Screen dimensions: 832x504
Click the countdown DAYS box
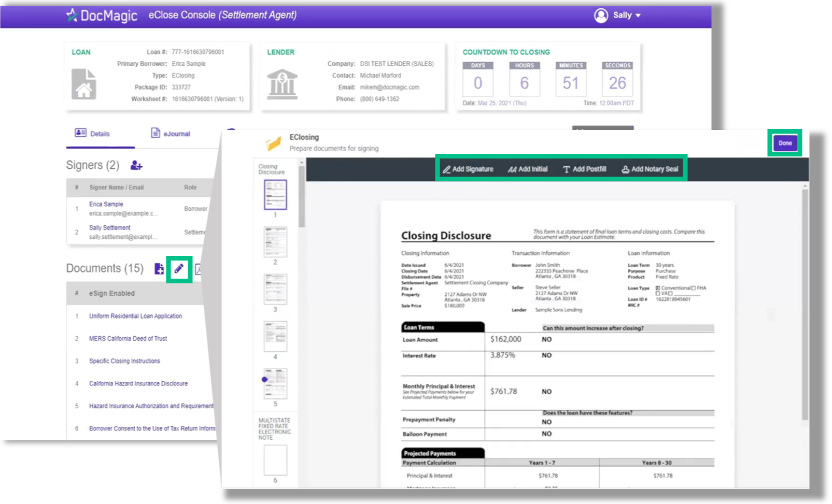[x=478, y=79]
